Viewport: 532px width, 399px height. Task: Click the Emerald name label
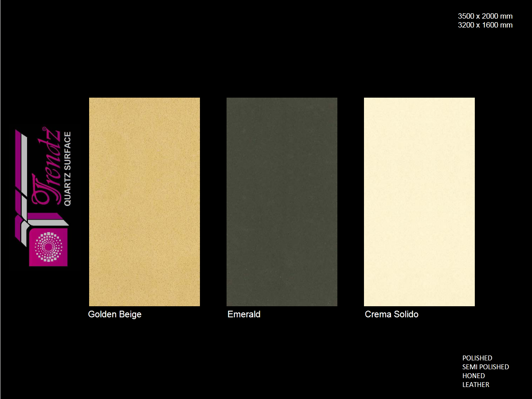(x=244, y=314)
